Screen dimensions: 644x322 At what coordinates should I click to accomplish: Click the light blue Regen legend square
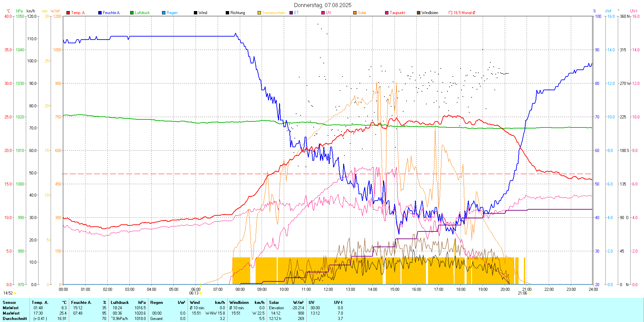point(164,13)
